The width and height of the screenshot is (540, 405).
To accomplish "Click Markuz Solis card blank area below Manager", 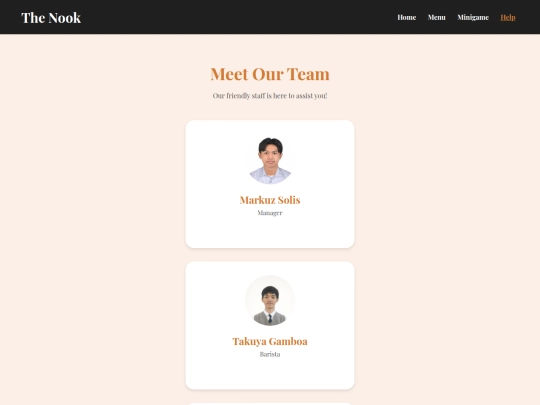I will [x=270, y=232].
